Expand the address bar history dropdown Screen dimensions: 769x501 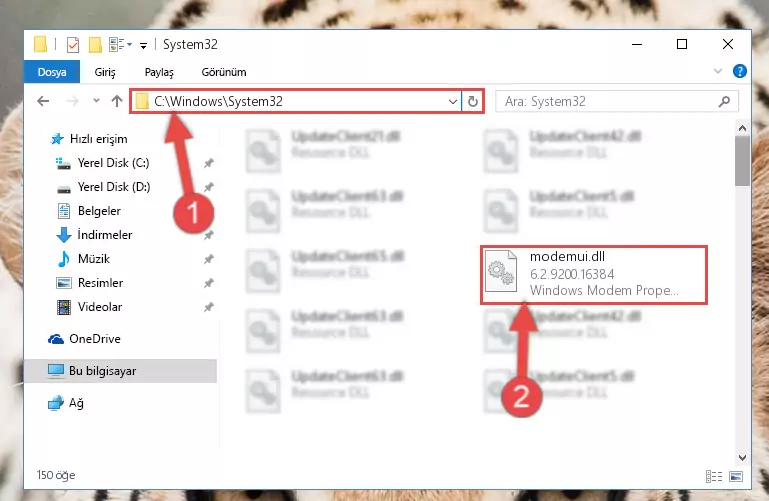(453, 101)
